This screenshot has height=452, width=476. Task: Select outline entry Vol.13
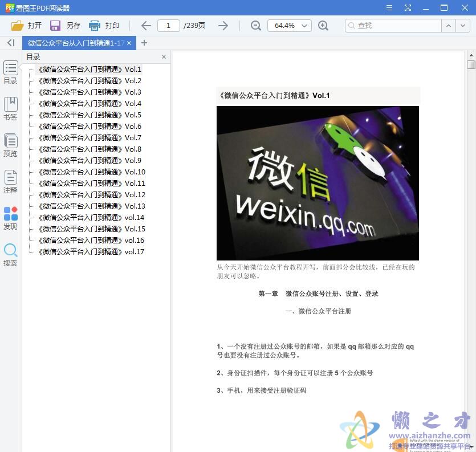pos(92,206)
